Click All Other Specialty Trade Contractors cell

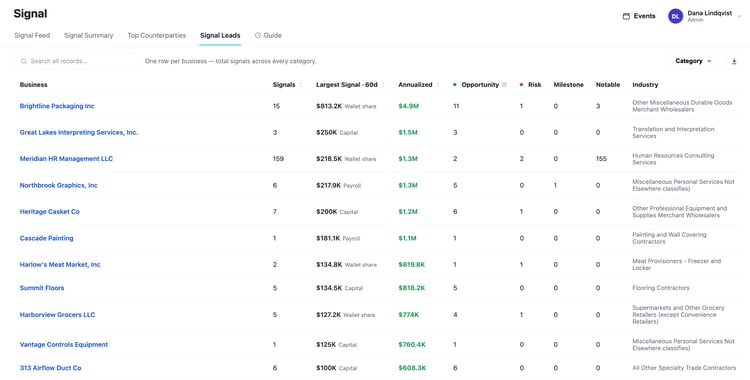point(684,368)
